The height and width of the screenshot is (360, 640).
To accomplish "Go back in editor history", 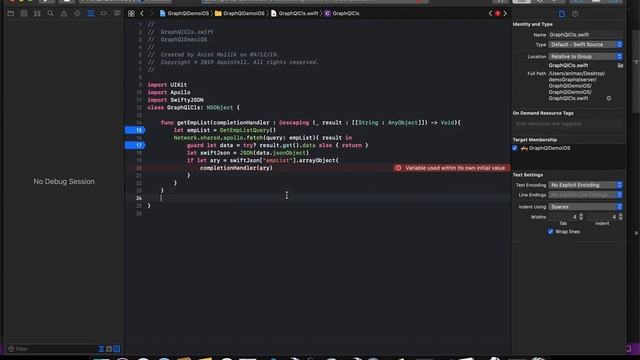I will [x=142, y=13].
